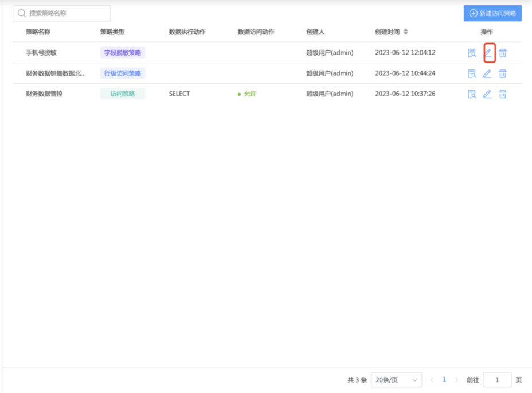Focus the 搜索策略名称 search field

click(x=62, y=13)
